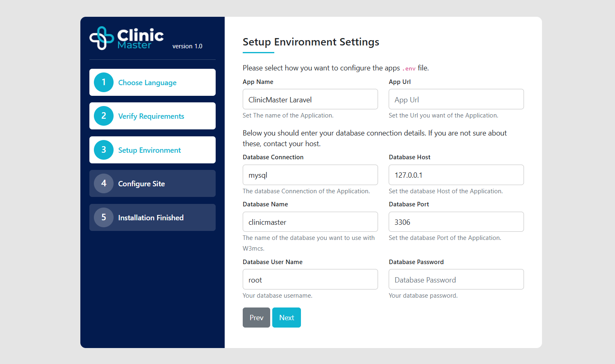Click step 2 number circle icon

click(104, 116)
